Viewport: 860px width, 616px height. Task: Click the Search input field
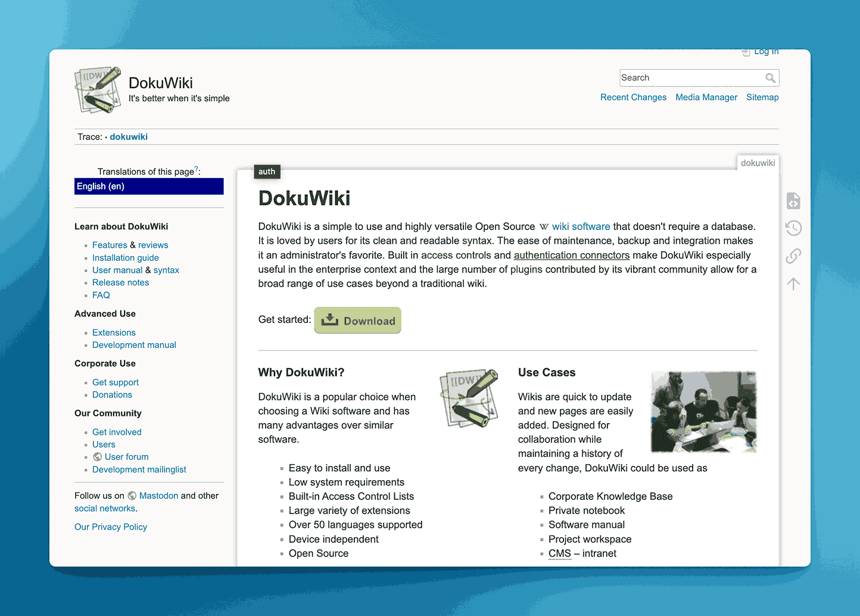click(699, 78)
